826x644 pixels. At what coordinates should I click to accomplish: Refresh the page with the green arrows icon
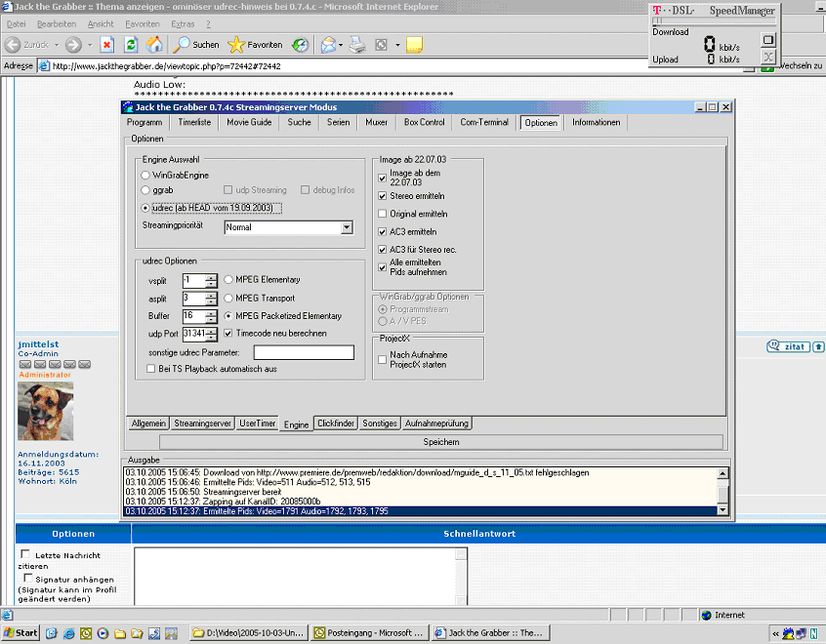[x=131, y=45]
